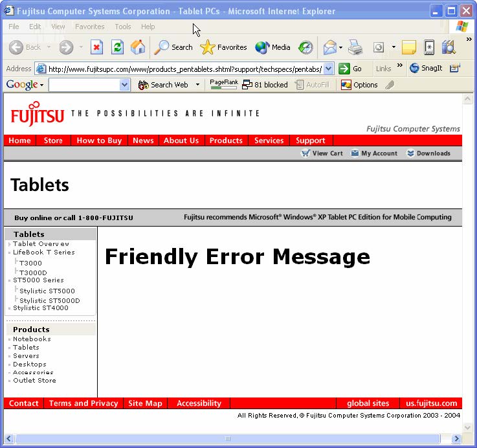Click the PageRank indicator bar

coord(224,84)
